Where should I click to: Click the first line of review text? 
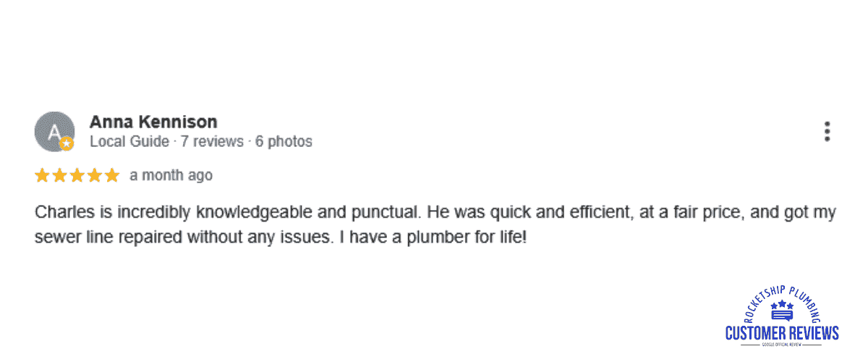click(435, 213)
